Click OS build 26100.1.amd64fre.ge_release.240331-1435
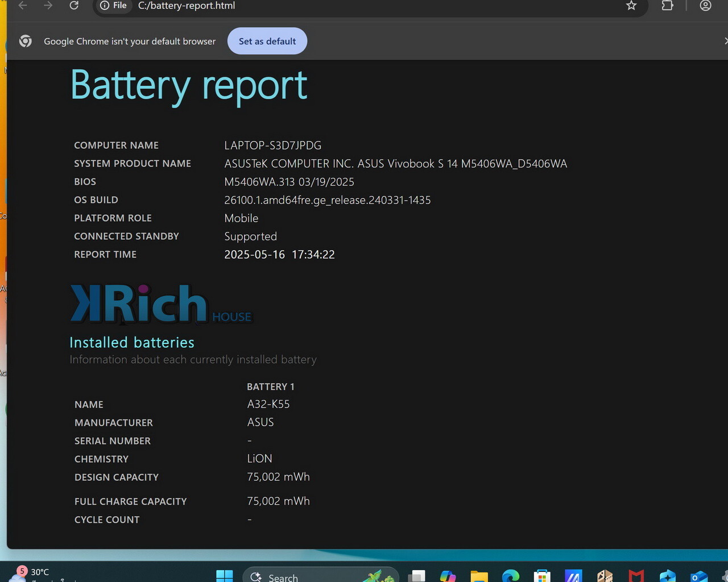The image size is (728, 582). (x=328, y=200)
